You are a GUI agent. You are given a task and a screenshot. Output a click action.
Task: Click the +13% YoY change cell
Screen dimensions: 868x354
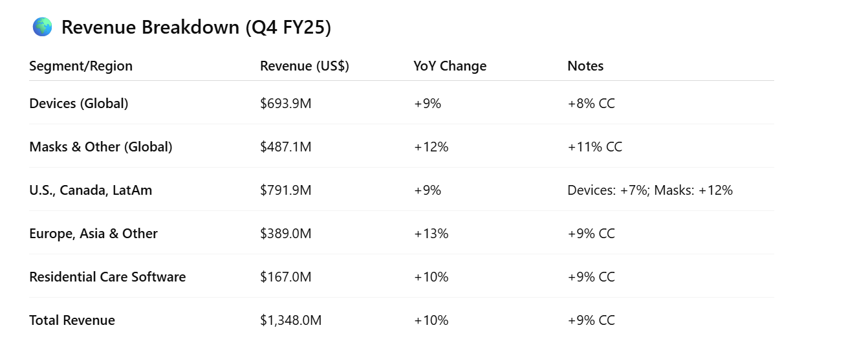[x=431, y=234]
